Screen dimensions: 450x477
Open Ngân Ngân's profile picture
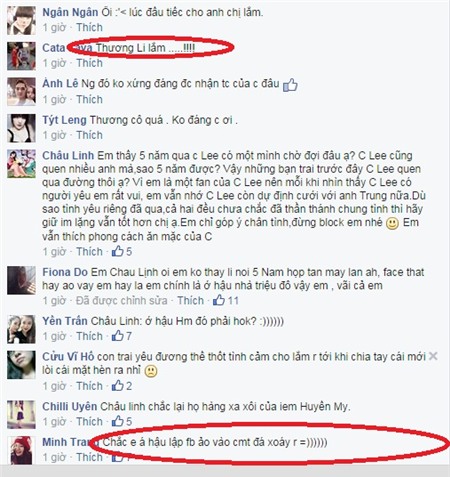click(x=21, y=20)
